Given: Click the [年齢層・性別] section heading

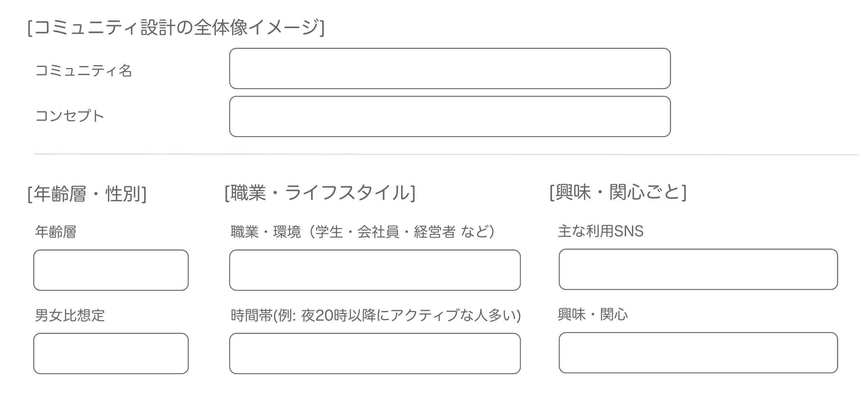Looking at the screenshot, I should pyautogui.click(x=87, y=193).
